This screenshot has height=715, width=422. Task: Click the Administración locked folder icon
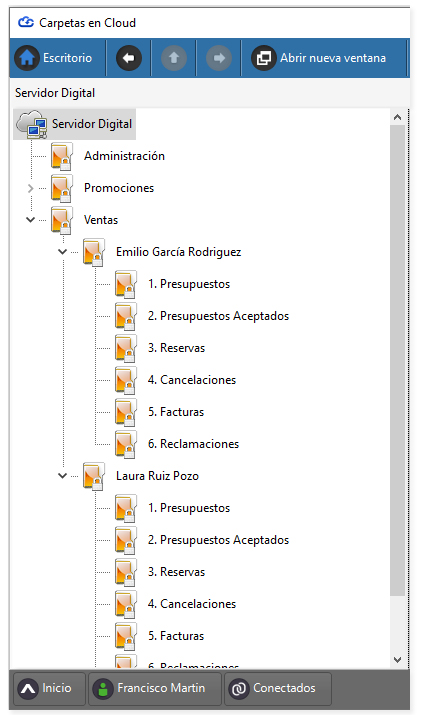click(x=62, y=156)
